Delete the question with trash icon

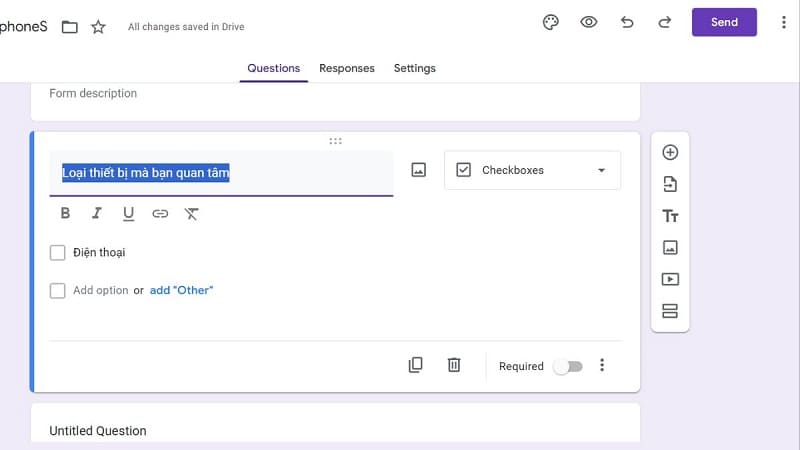pos(454,365)
